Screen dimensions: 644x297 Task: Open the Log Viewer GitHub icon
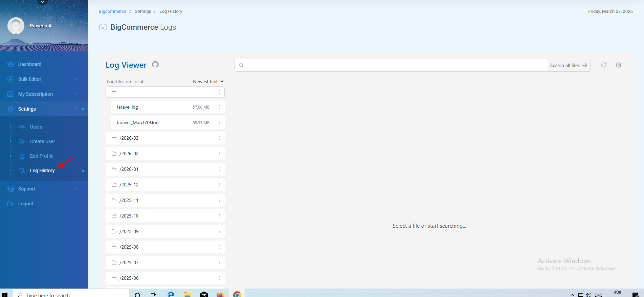155,64
